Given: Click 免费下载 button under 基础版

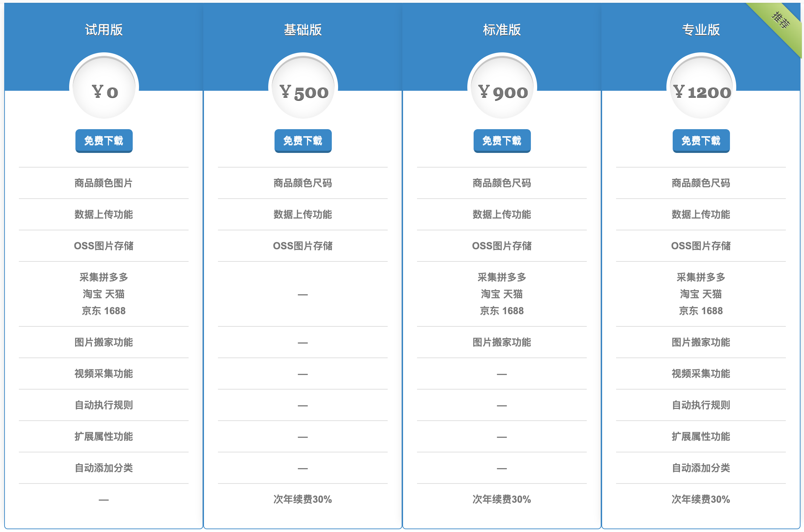Looking at the screenshot, I should [x=303, y=141].
